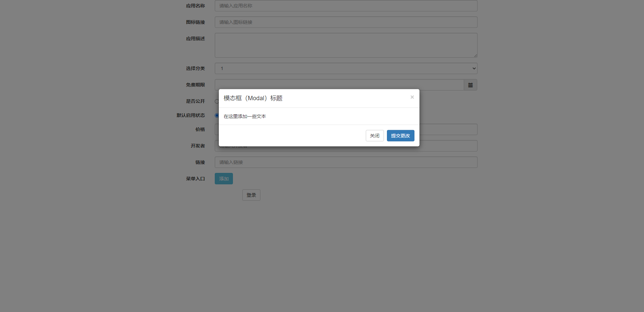Focus the 应用名称 input field
Screen dimensions: 644x312
pyautogui.click(x=346, y=6)
